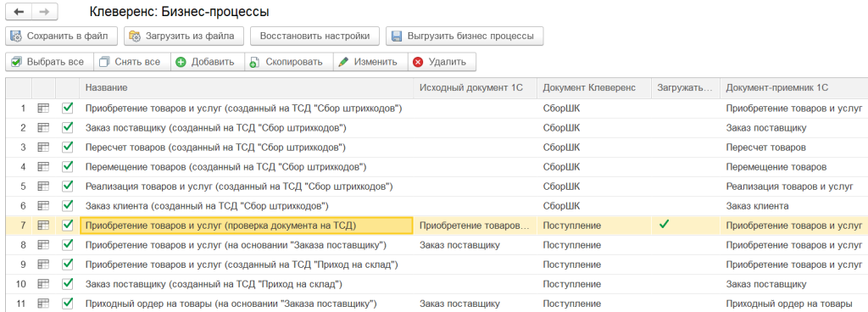Screen dimensions: 868x312
Task: Uncheck the checkbox in row 2
Action: [x=68, y=127]
